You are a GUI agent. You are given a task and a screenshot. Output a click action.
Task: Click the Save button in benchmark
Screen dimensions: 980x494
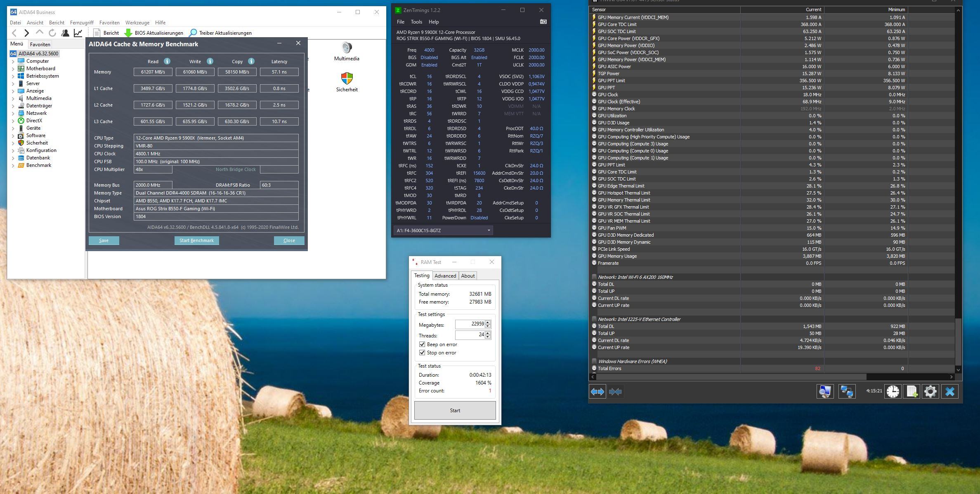point(104,240)
